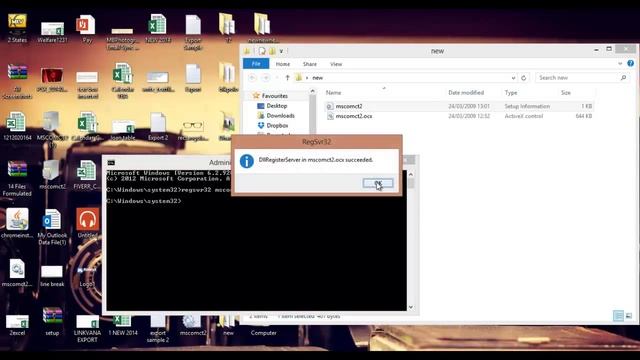This screenshot has height=360, width=640.
Task: Open Favourites in the navigation pane
Action: click(x=274, y=96)
